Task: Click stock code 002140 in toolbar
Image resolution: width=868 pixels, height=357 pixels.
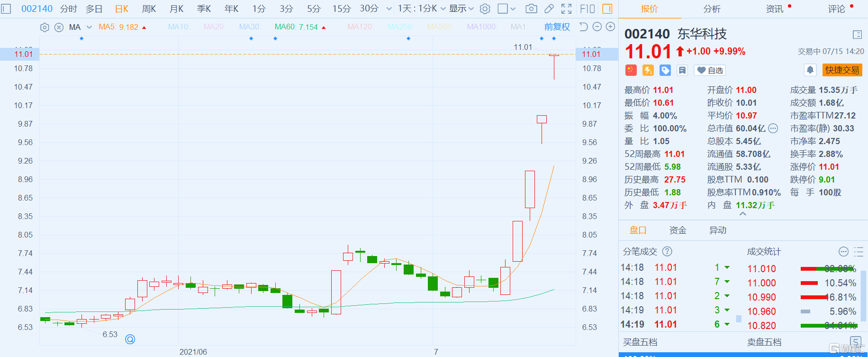Action: [x=37, y=9]
